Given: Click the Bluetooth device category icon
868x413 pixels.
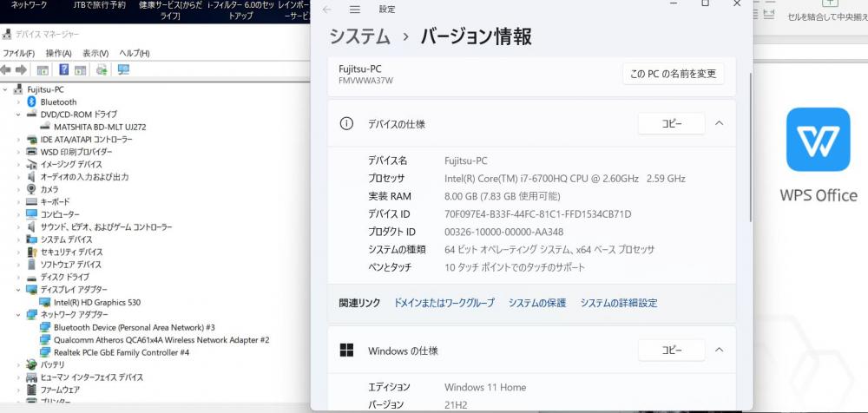Looking at the screenshot, I should click(x=31, y=102).
